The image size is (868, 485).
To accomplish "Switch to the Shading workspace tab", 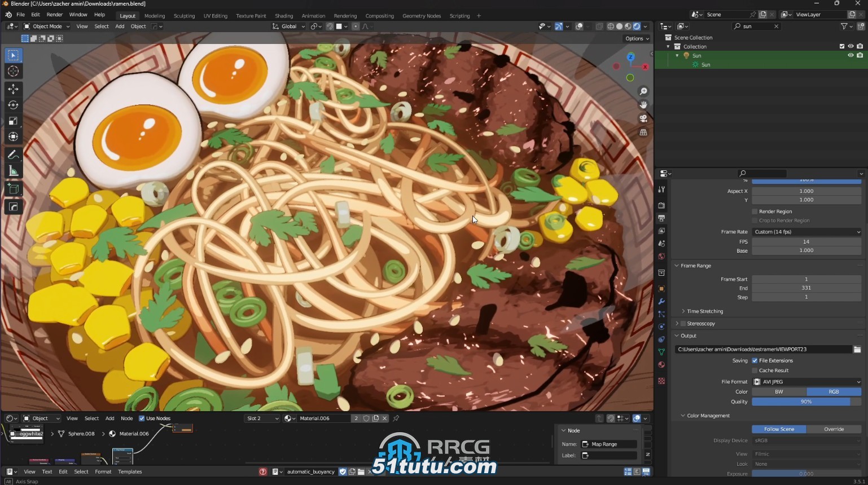I will click(x=284, y=16).
